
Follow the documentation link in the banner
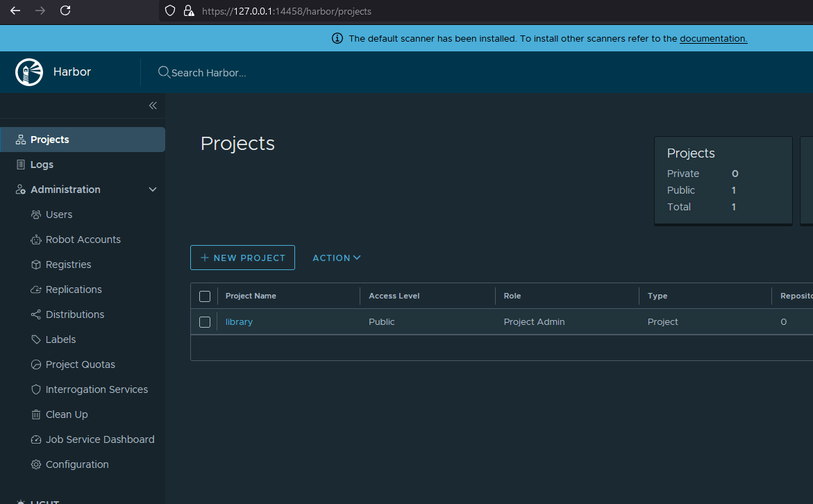pos(714,38)
